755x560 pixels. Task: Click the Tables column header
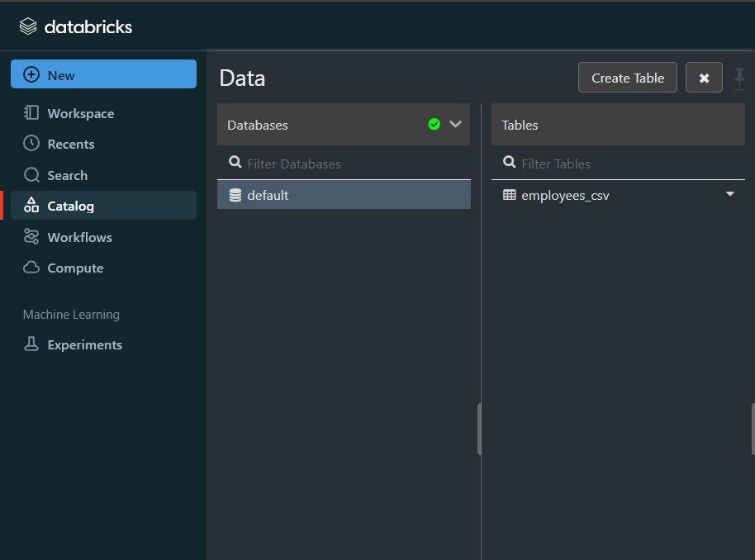tap(618, 124)
